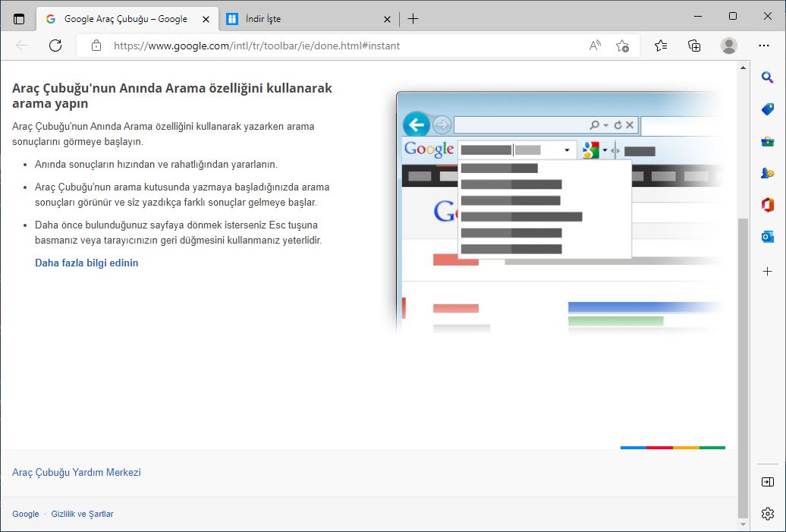Maximize the browser window
Viewport: 786px width, 532px height.
tap(733, 16)
